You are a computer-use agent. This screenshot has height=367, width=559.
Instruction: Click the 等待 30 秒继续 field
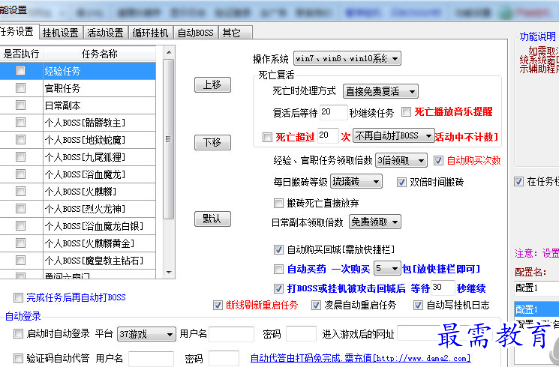[x=443, y=288]
